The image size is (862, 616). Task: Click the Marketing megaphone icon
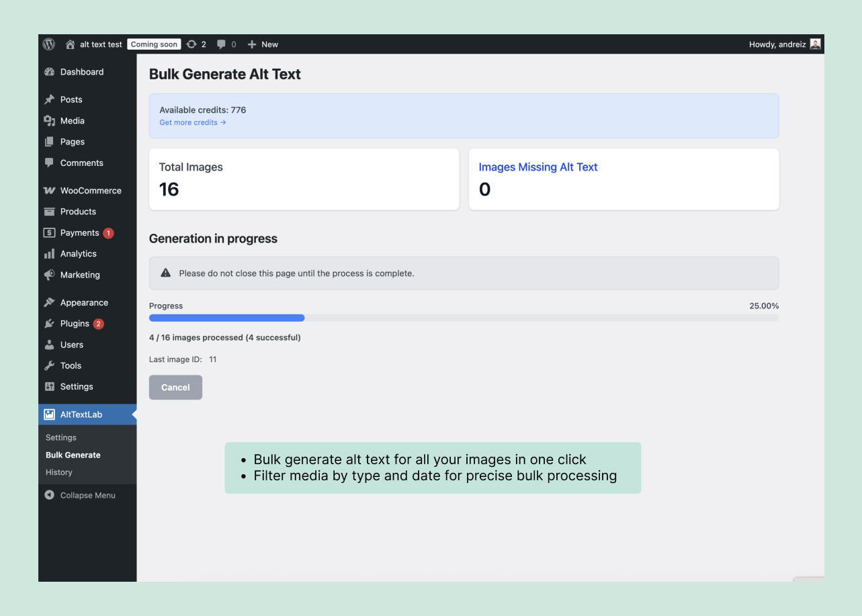tap(50, 275)
